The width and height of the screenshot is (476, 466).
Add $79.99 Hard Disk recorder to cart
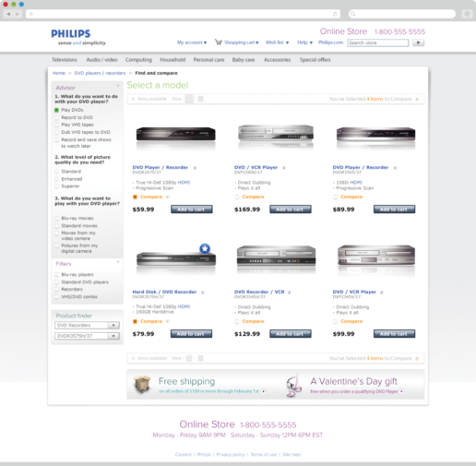coord(191,334)
